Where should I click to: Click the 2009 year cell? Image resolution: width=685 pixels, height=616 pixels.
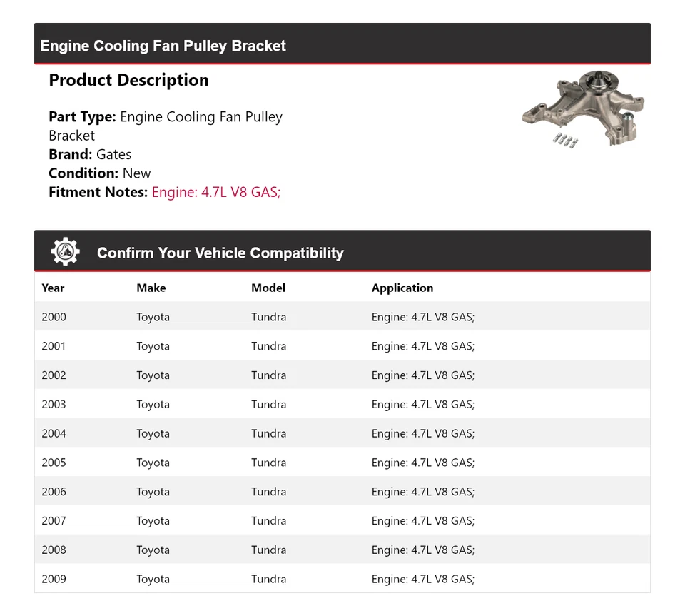[54, 579]
